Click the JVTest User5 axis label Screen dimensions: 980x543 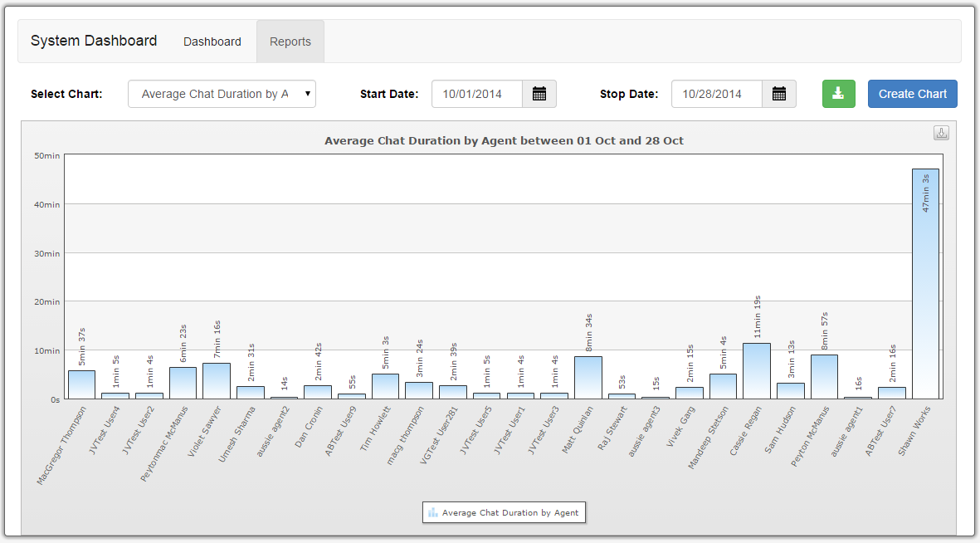click(x=475, y=430)
